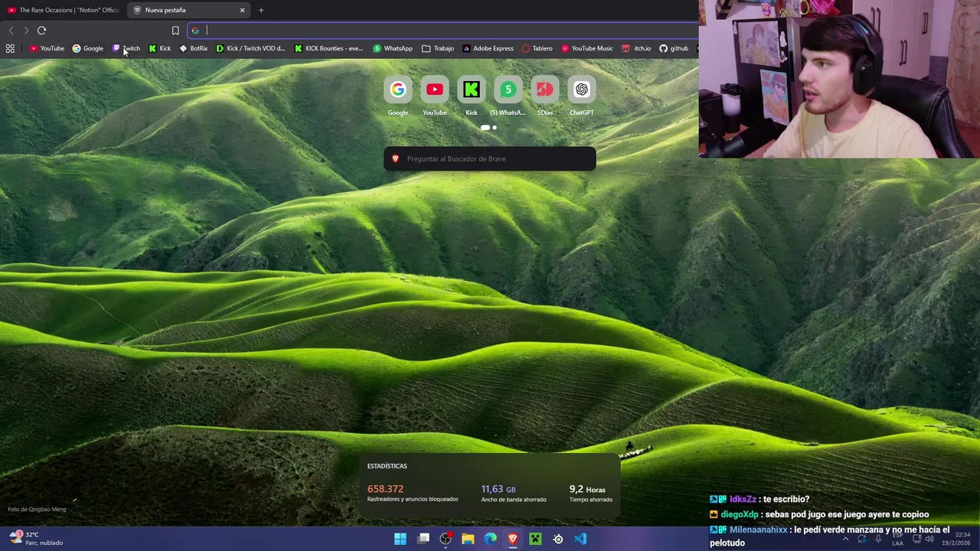Open the WhatsApp bookmark in the bookmarks bar
Viewport: 980px width, 551px height.
(392, 48)
